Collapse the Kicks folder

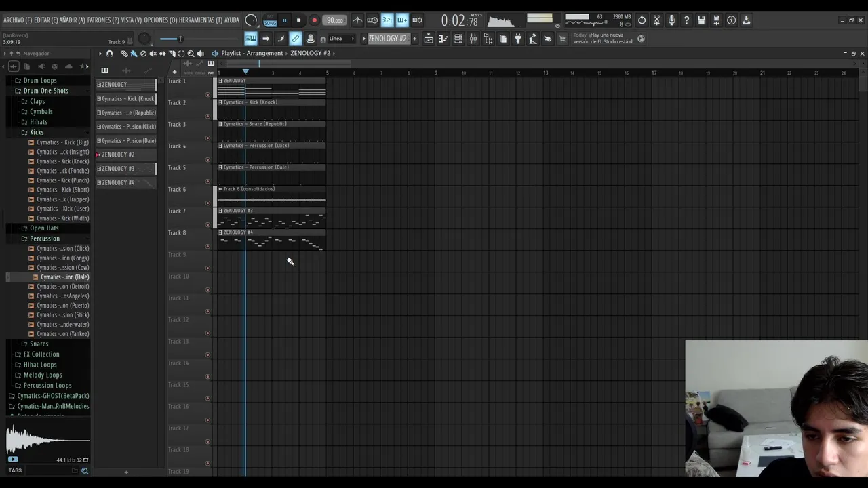[37, 132]
